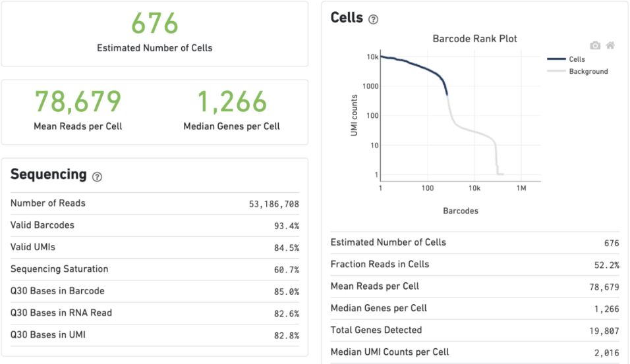Select the Valid Barcodes row
Viewport: 630px width, 364px height.
[155, 226]
